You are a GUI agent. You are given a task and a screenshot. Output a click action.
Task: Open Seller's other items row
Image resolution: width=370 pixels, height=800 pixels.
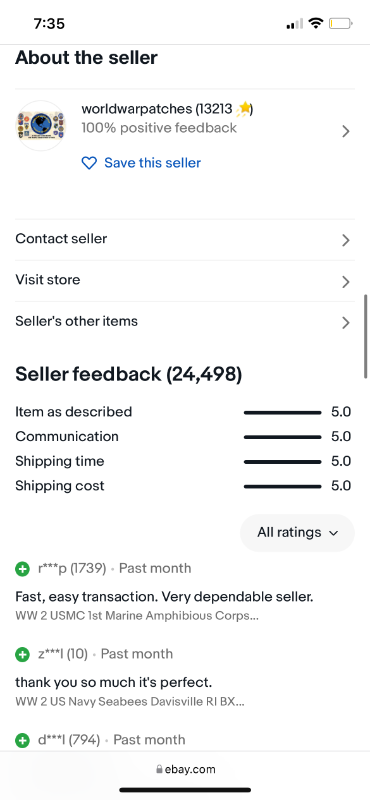[x=185, y=322]
